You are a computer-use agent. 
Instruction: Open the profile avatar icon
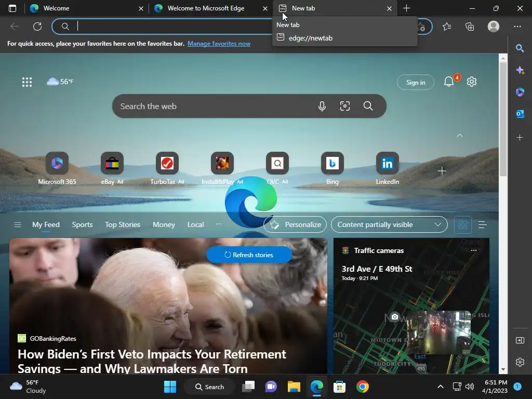tap(494, 26)
